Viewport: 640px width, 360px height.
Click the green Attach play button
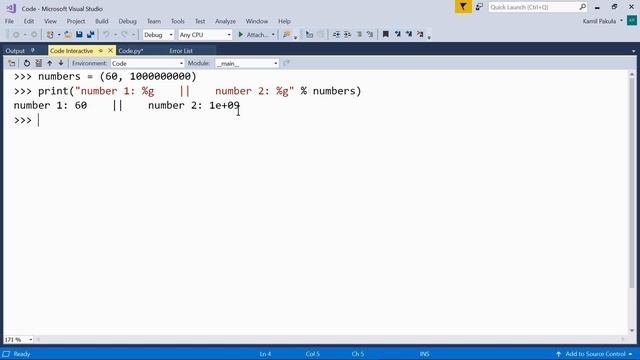(241, 35)
